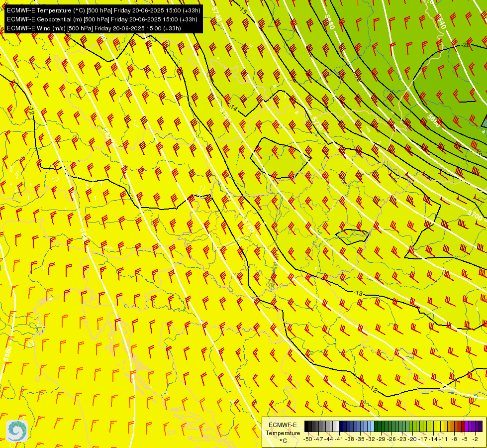This screenshot has width=487, height=448.
Task: Click the 5720 geopotential contour label
Action: [317, 123]
